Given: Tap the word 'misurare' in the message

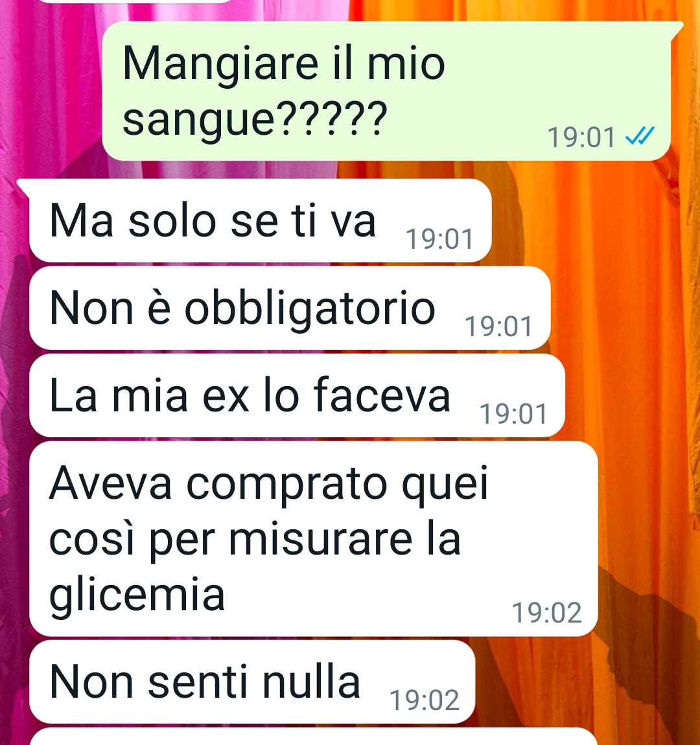Looking at the screenshot, I should (321, 539).
